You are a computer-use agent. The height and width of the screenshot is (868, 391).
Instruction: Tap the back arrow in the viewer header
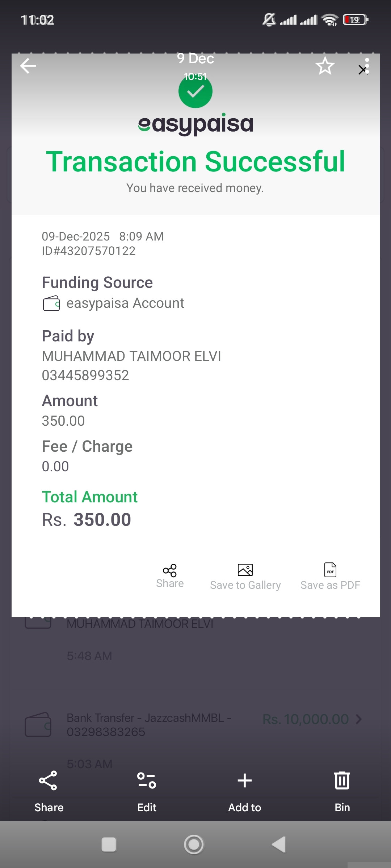click(x=28, y=66)
